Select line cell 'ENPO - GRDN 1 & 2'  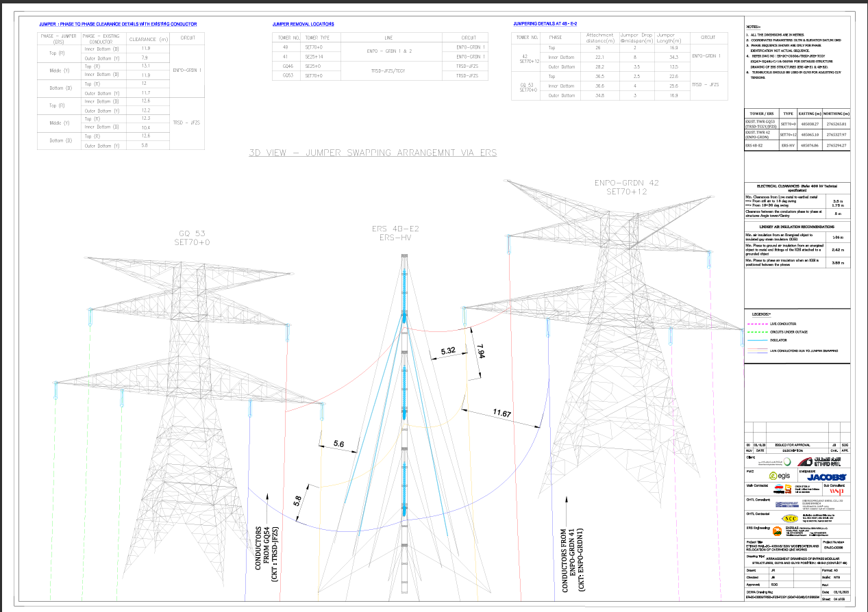coord(388,51)
